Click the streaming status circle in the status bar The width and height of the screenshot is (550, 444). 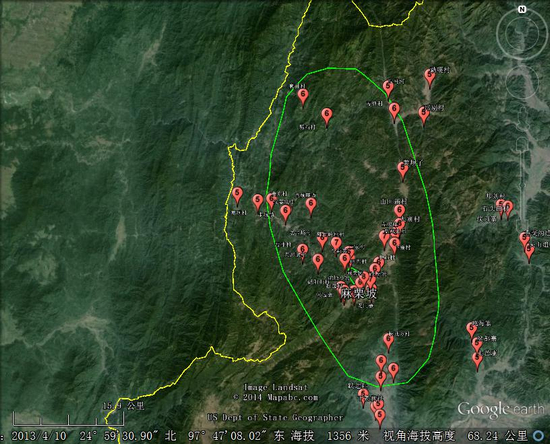(x=538, y=436)
